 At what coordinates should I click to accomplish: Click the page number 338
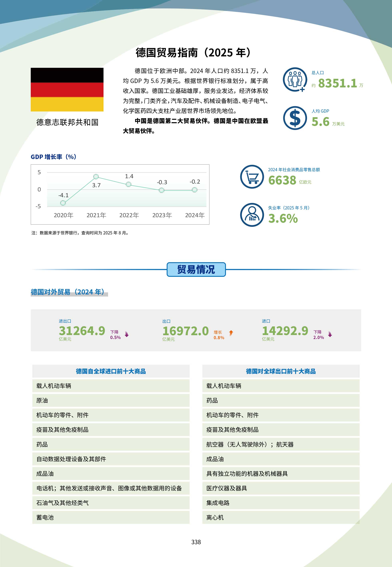click(x=196, y=542)
